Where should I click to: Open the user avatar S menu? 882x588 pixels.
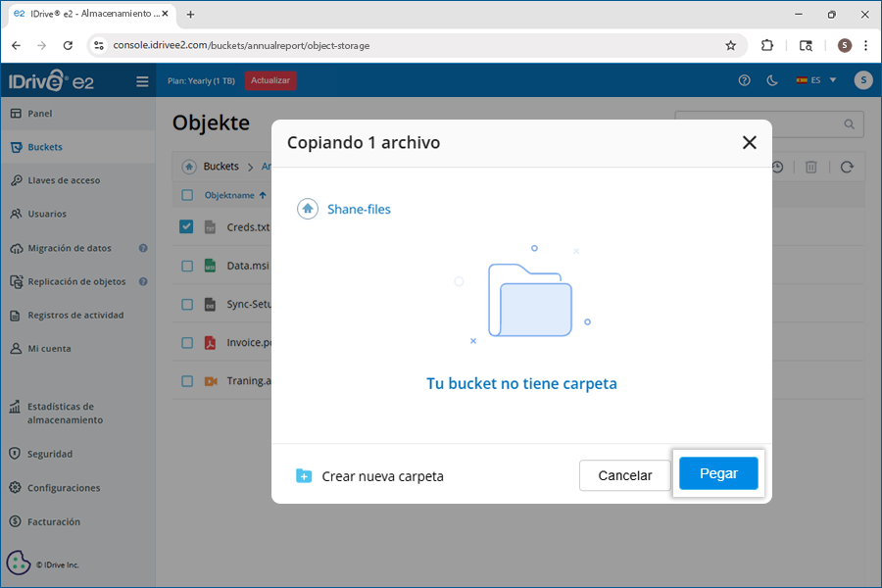click(x=863, y=80)
